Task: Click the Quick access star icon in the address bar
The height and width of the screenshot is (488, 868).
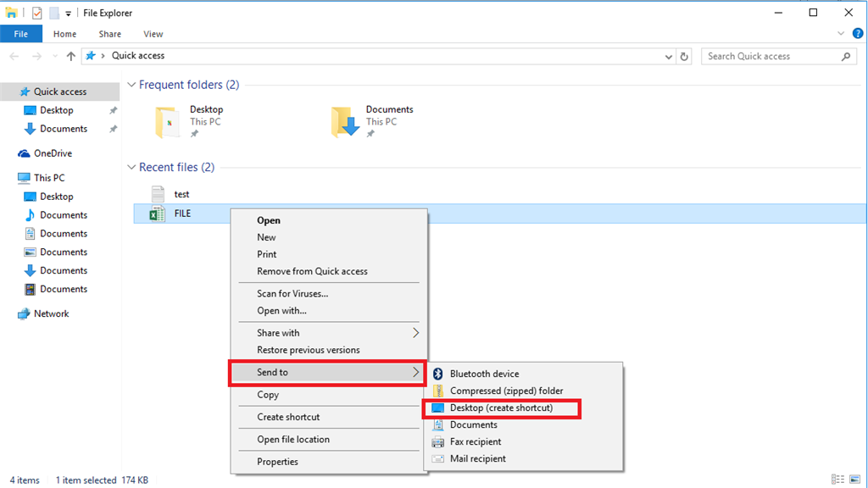Action: tap(92, 55)
